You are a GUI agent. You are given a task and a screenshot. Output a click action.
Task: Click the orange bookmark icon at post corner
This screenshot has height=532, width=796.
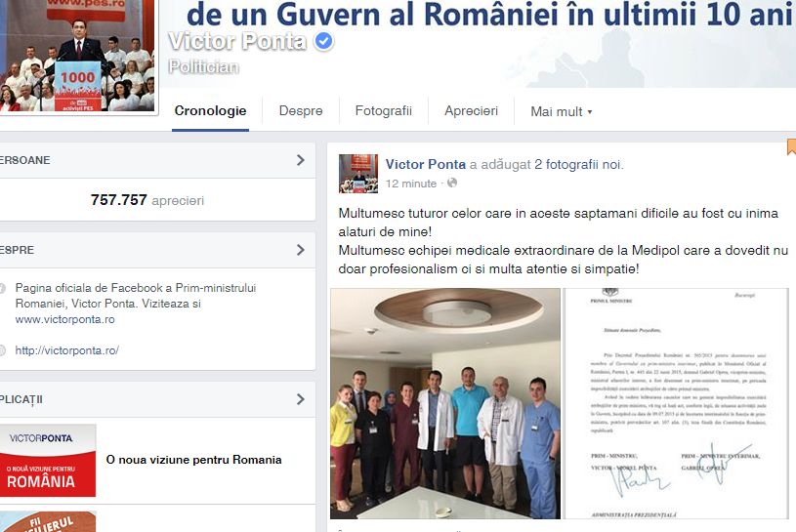pos(791,146)
